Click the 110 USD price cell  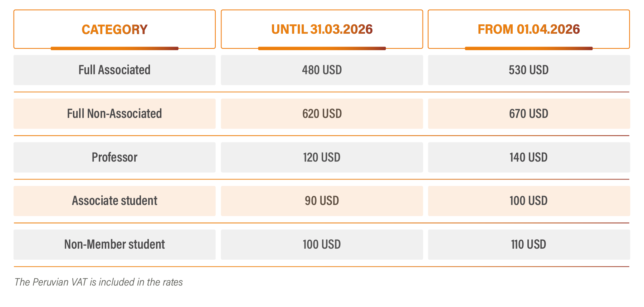pyautogui.click(x=528, y=244)
